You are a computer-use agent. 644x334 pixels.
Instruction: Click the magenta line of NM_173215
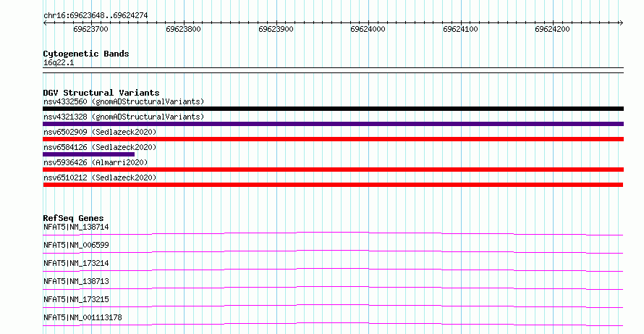pos(333,306)
